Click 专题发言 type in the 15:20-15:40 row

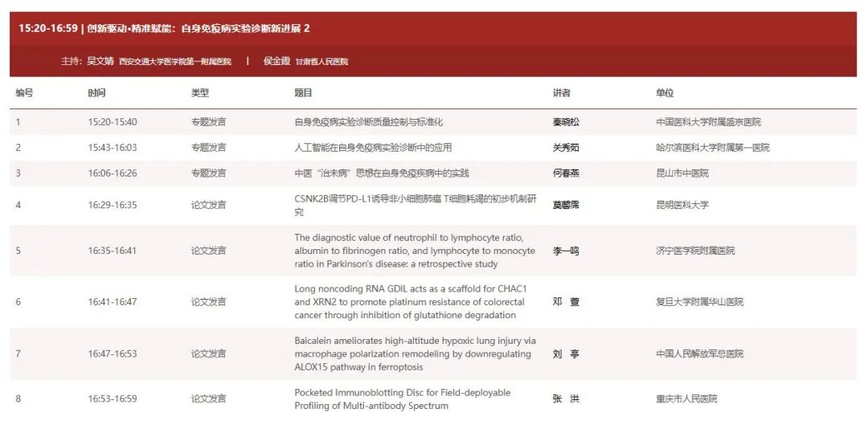(x=209, y=122)
